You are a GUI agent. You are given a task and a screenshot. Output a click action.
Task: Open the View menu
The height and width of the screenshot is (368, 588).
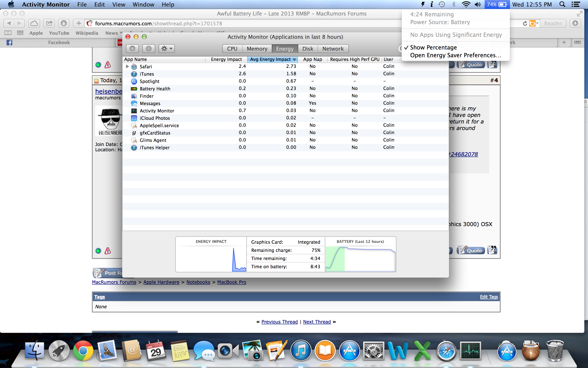(119, 4)
